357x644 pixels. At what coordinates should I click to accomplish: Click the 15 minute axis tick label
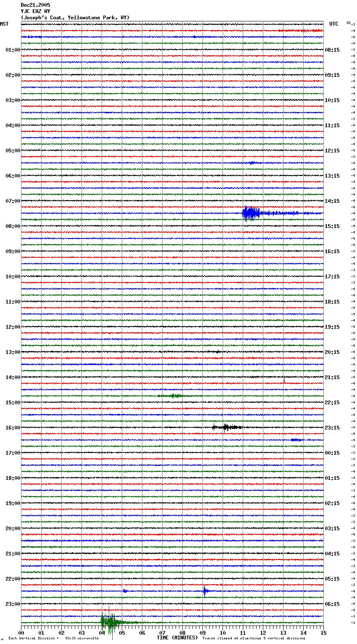(323, 633)
